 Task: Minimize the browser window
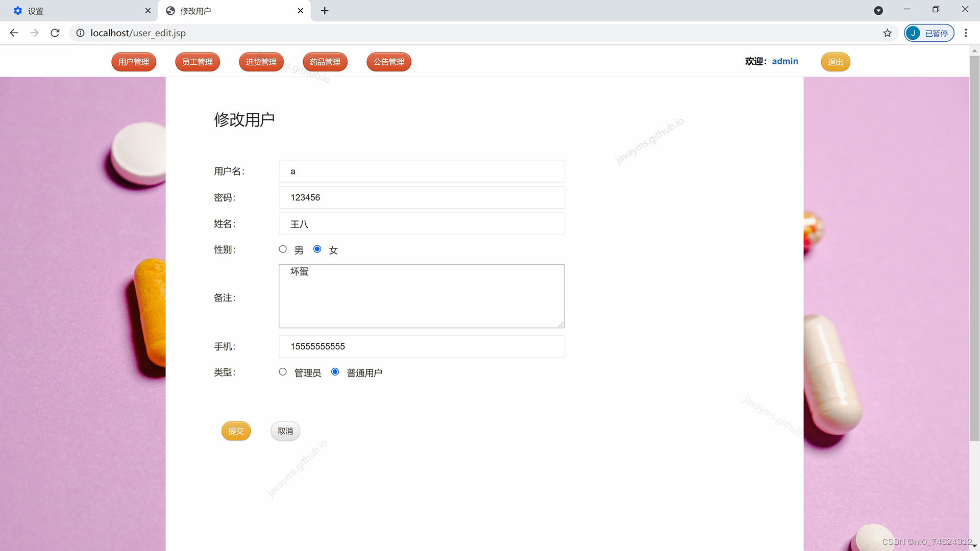pos(907,9)
